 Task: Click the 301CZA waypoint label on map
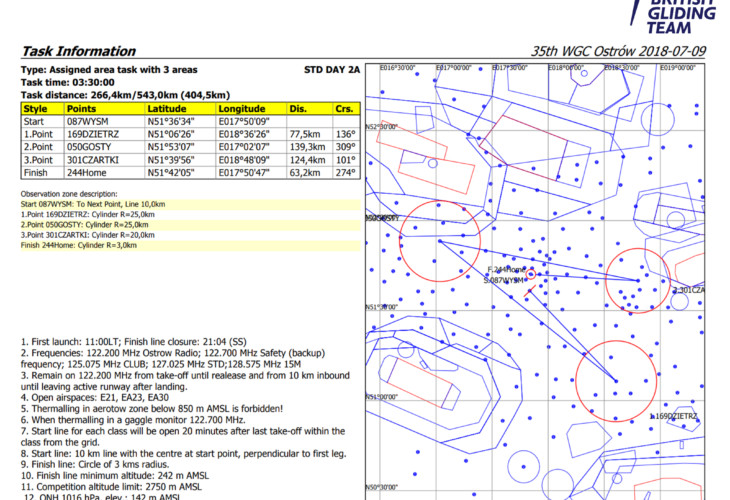pos(691,290)
